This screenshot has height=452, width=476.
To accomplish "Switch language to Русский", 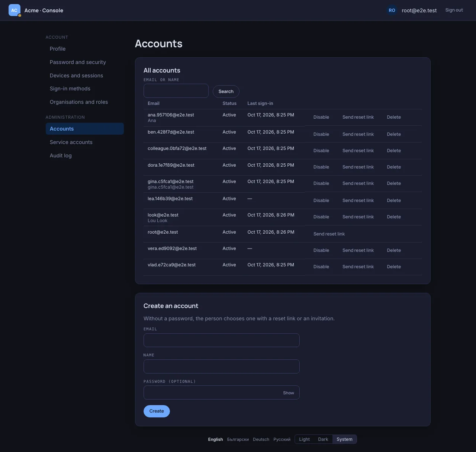I will pos(282,439).
